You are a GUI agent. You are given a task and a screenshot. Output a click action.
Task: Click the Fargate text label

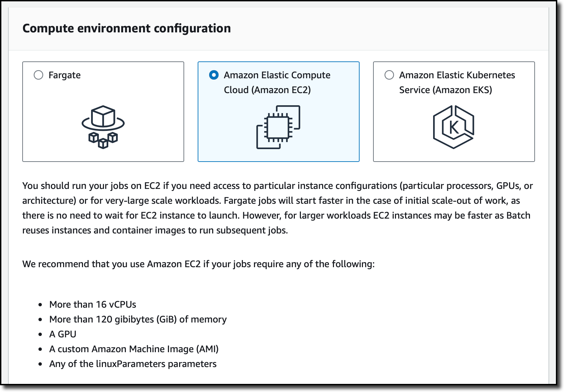64,75
